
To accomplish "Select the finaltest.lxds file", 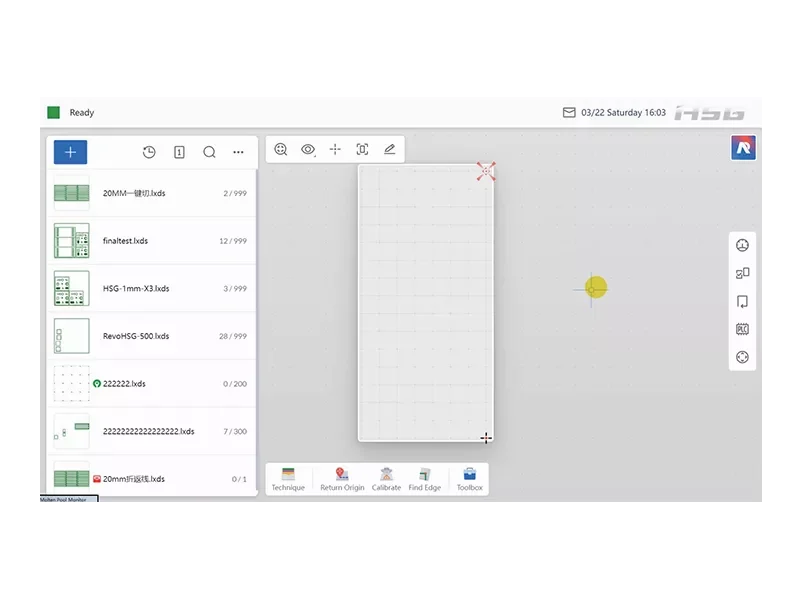I will click(152, 241).
